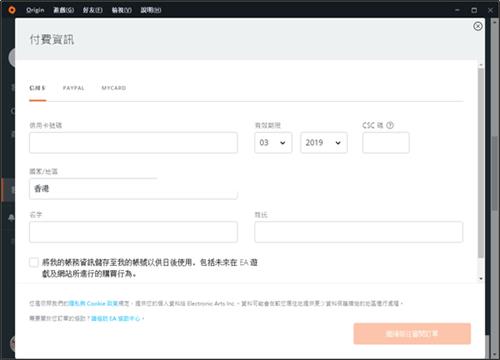Open the privacy and Cookie policy link
This screenshot has width=500, height=360.
93,303
